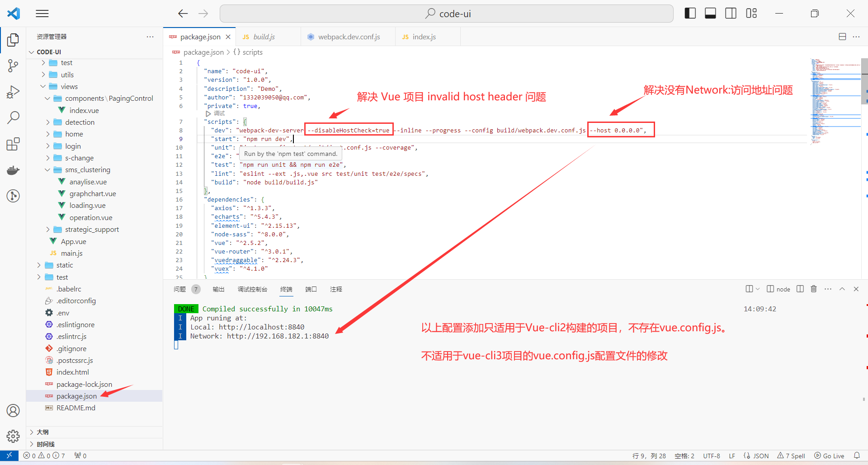Image resolution: width=868 pixels, height=465 pixels.
Task: Open editor more actions menu
Action: 856,37
